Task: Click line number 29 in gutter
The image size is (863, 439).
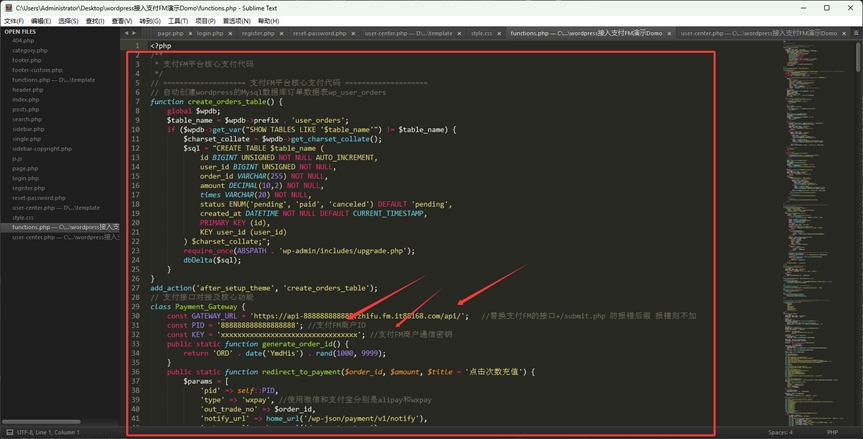Action: coord(136,306)
